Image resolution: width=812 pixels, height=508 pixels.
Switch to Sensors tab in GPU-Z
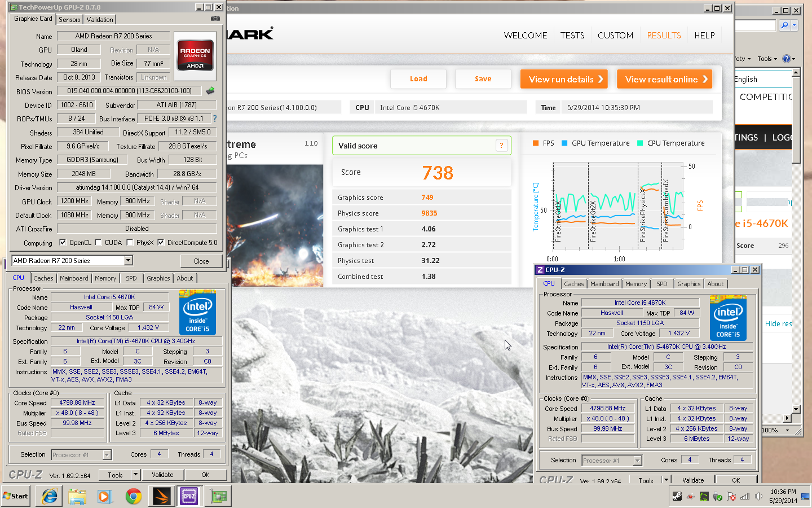click(69, 19)
